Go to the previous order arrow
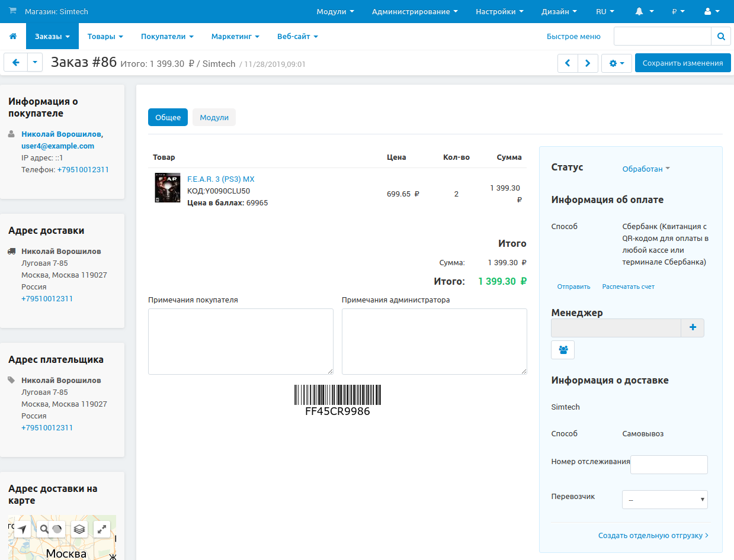 568,63
